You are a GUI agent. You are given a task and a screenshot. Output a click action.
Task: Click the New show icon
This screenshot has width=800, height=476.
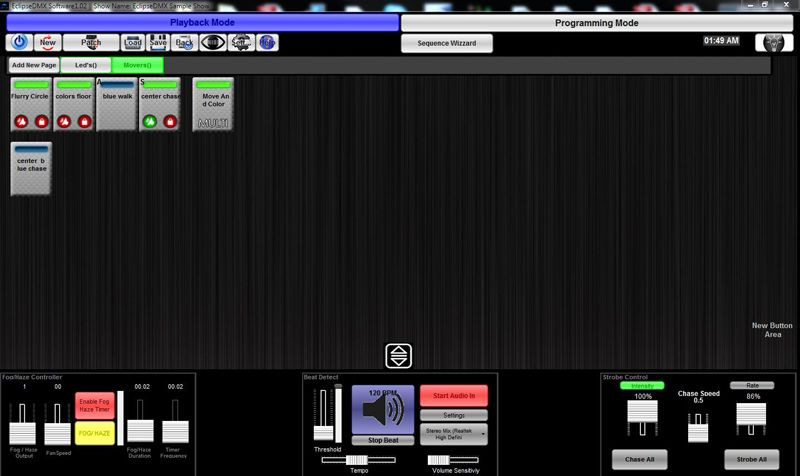(x=47, y=42)
